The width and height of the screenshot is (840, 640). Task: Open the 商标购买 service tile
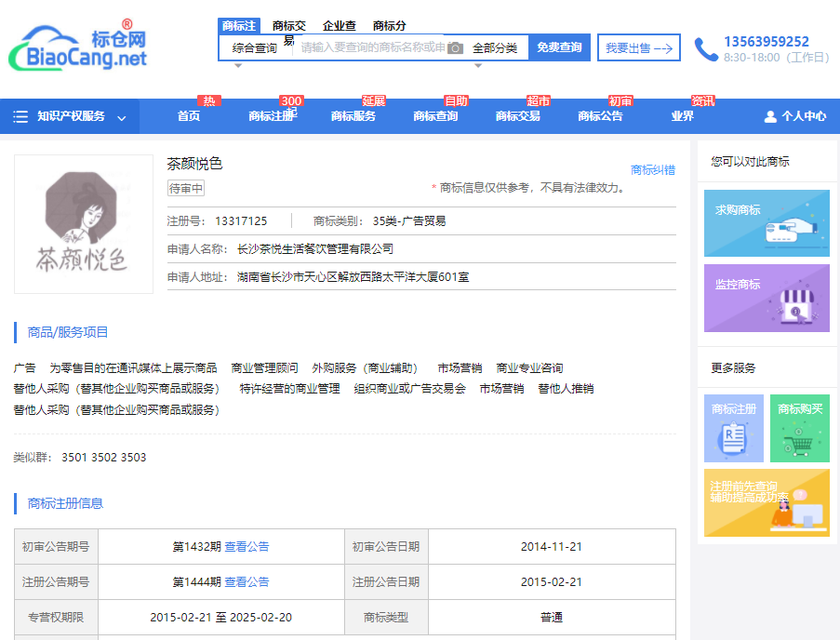pyautogui.click(x=800, y=429)
